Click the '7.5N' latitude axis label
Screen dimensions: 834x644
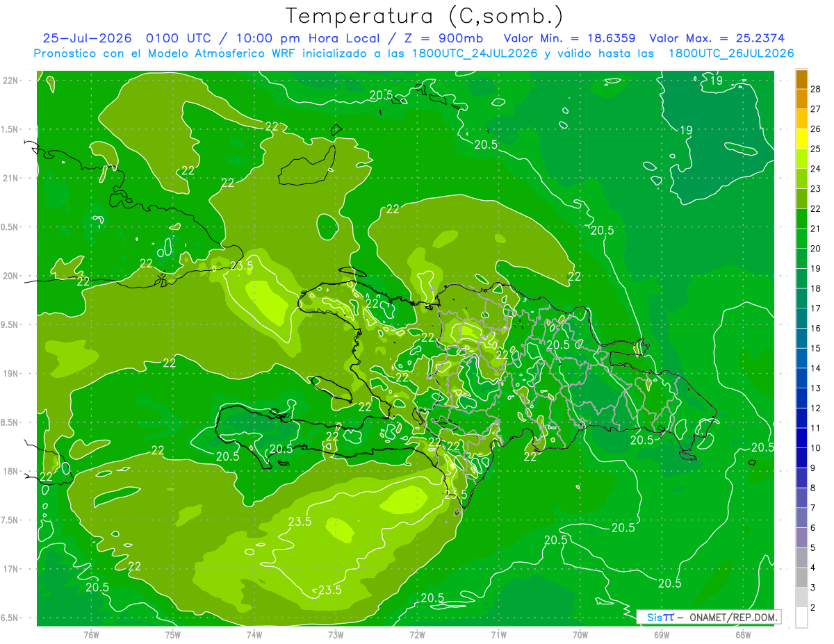tap(10, 520)
